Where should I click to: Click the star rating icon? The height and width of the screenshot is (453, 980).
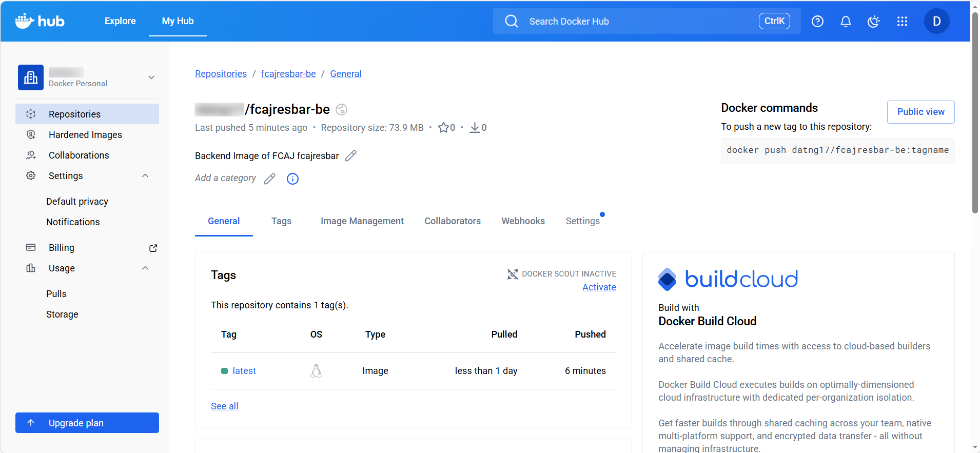click(x=443, y=127)
